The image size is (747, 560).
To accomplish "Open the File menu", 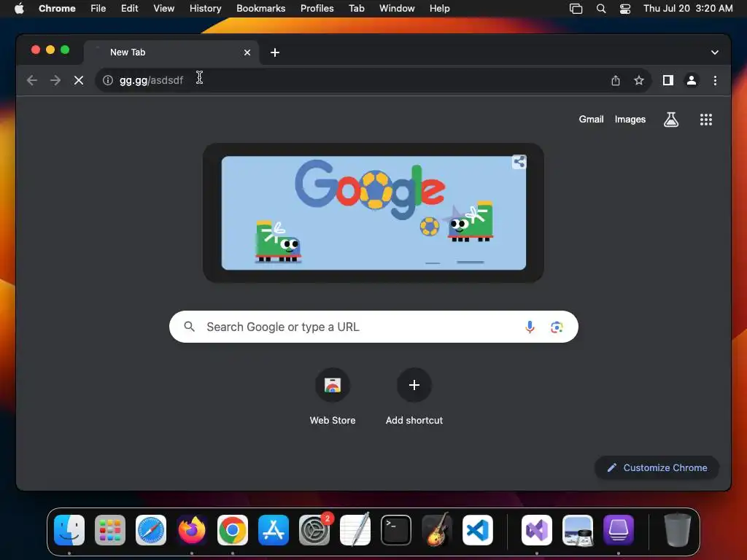I will pyautogui.click(x=98, y=8).
